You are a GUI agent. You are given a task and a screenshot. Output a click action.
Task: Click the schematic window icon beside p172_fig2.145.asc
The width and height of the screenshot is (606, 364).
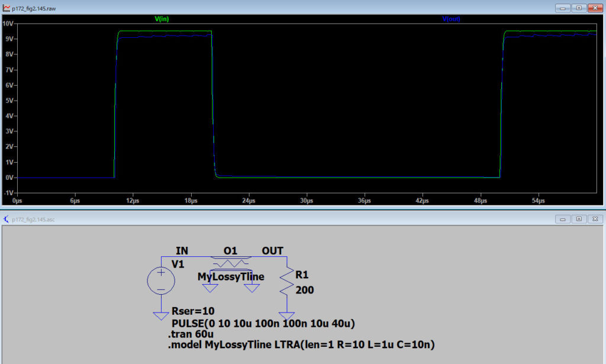pos(6,219)
